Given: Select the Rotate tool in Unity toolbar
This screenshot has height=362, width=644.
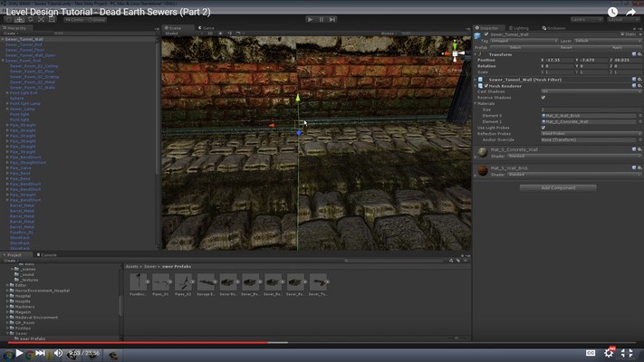Looking at the screenshot, I should pyautogui.click(x=31, y=19).
